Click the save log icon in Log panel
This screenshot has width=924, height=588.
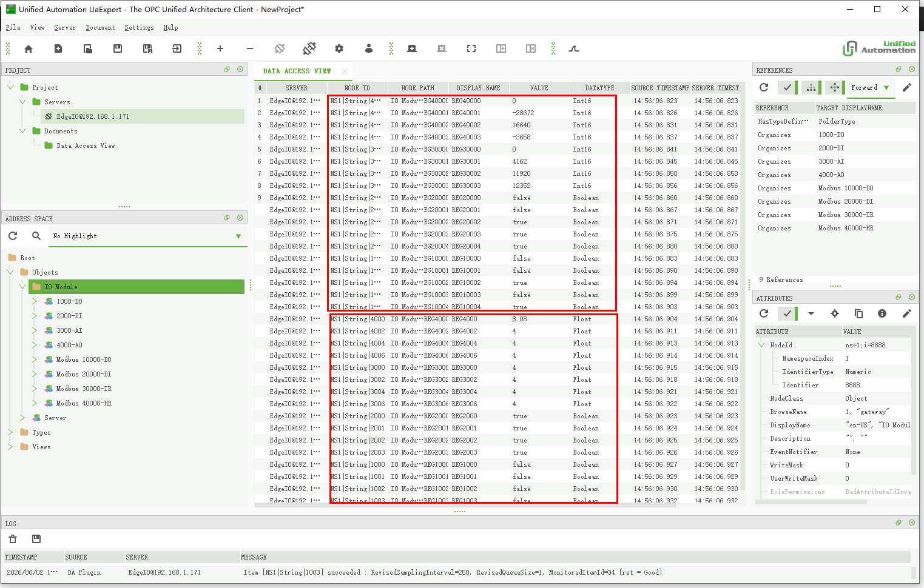click(x=36, y=539)
